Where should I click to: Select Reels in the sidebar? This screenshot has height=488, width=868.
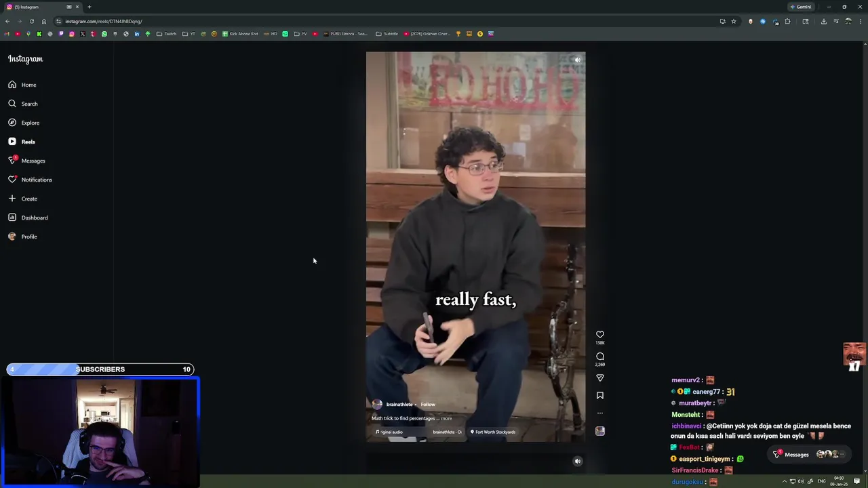coord(22,142)
